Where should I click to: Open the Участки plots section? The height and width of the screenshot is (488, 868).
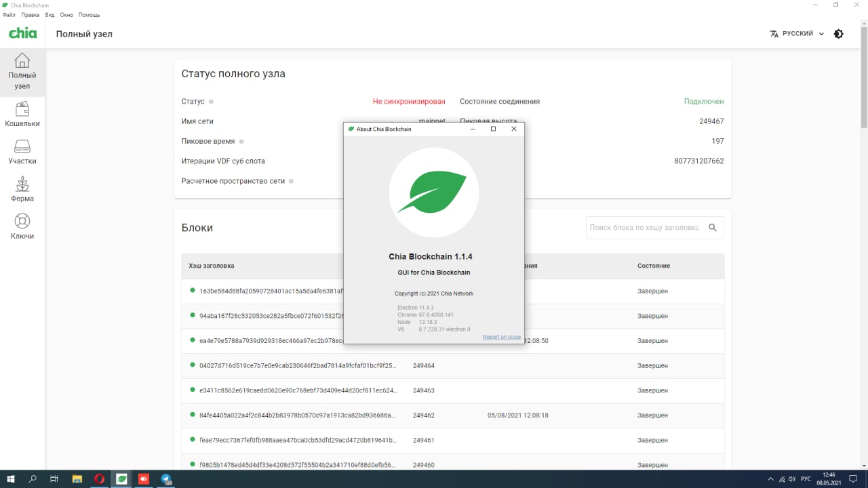tap(22, 152)
